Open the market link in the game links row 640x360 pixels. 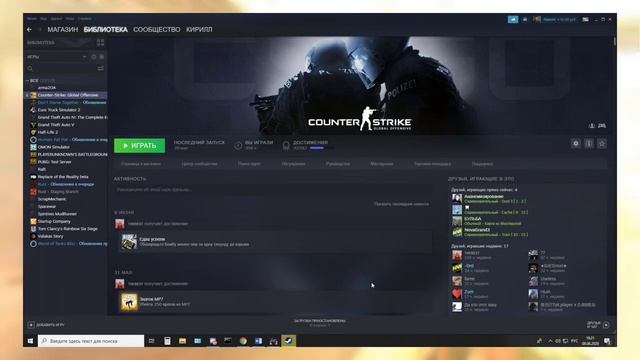[432, 164]
